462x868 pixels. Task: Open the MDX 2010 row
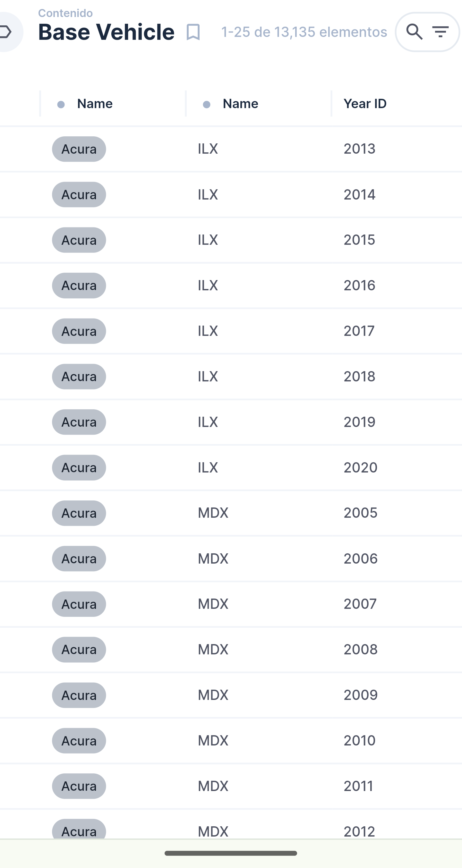tap(213, 740)
